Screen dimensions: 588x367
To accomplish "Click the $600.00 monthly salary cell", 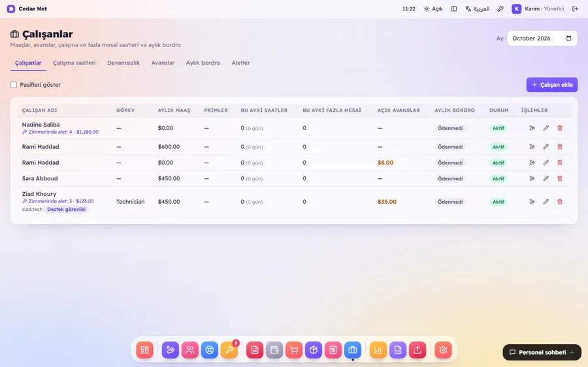I will 169,147.
